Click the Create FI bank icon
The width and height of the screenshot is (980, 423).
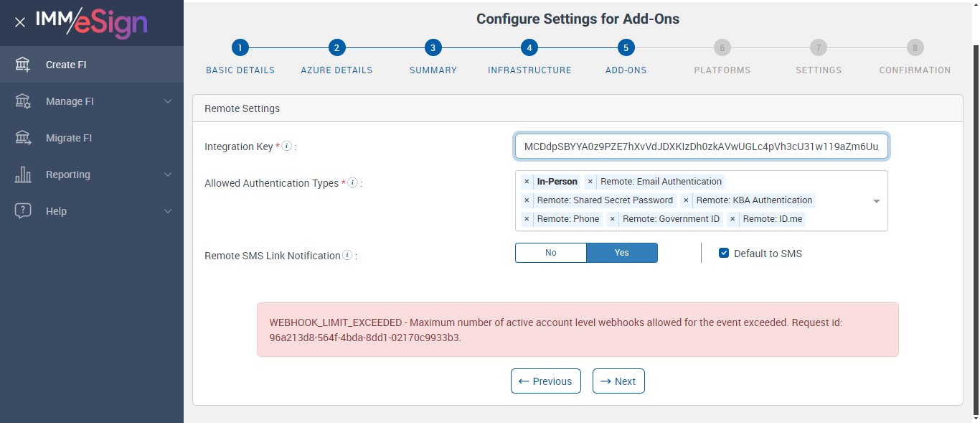(x=23, y=65)
